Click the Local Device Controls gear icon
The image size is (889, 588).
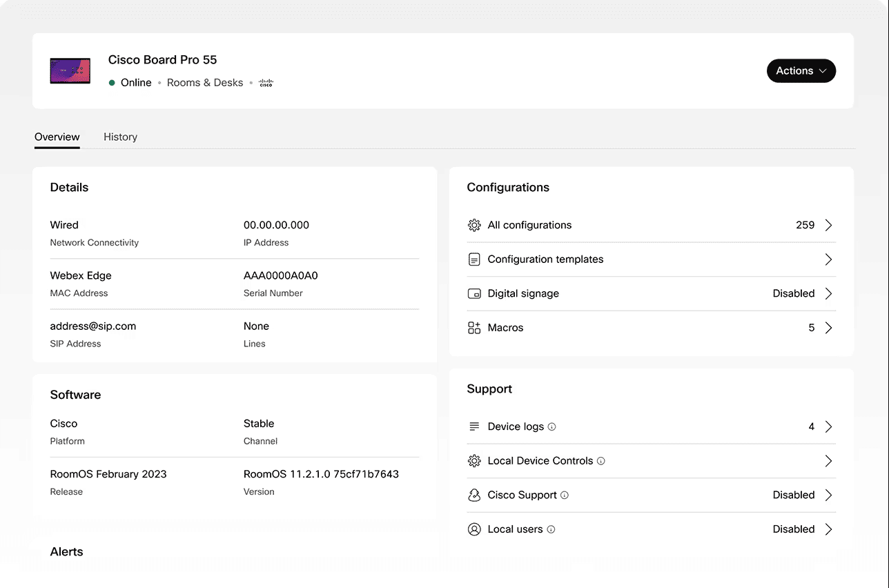click(474, 461)
